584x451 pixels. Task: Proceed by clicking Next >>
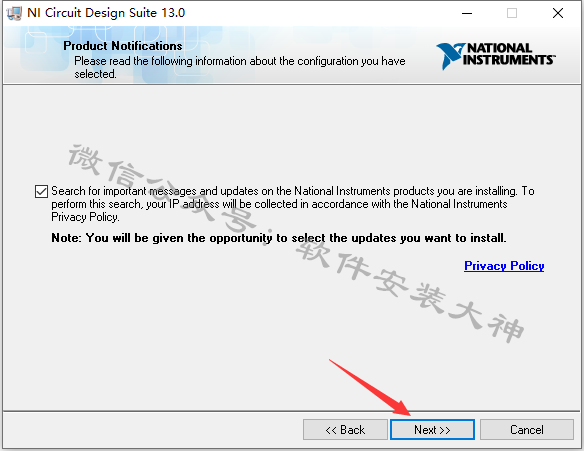tap(432, 430)
